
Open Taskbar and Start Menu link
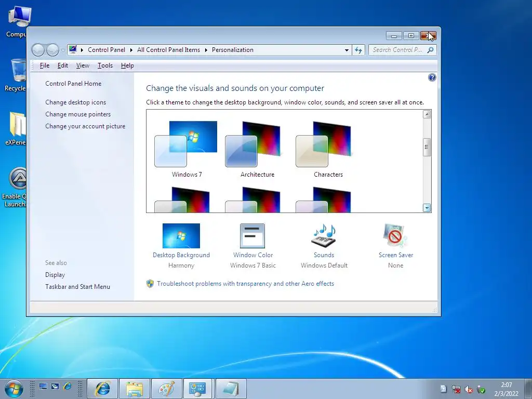(x=78, y=287)
